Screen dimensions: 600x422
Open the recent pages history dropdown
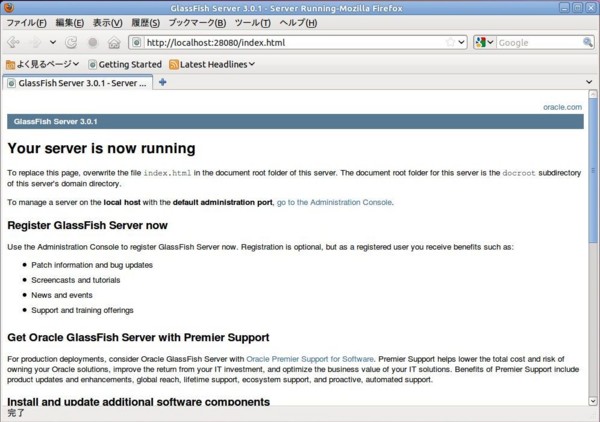click(53, 42)
